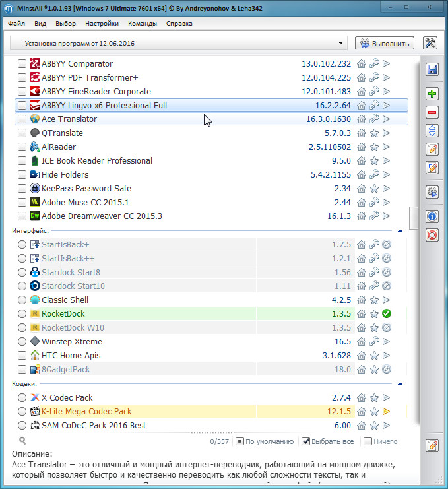Click the Выполнить button

[385, 43]
